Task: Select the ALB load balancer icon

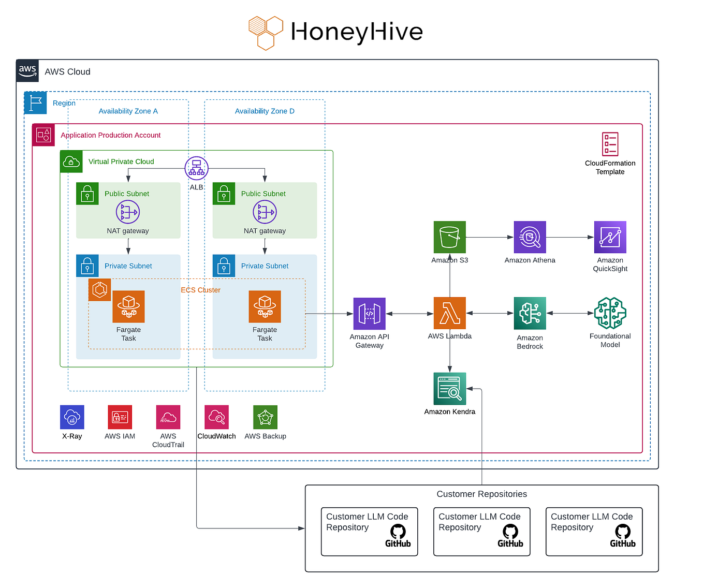Action: [x=196, y=168]
